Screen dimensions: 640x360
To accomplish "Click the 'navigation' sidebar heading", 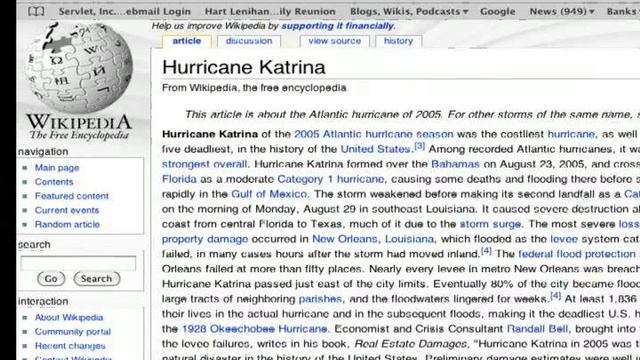I will pos(43,152).
